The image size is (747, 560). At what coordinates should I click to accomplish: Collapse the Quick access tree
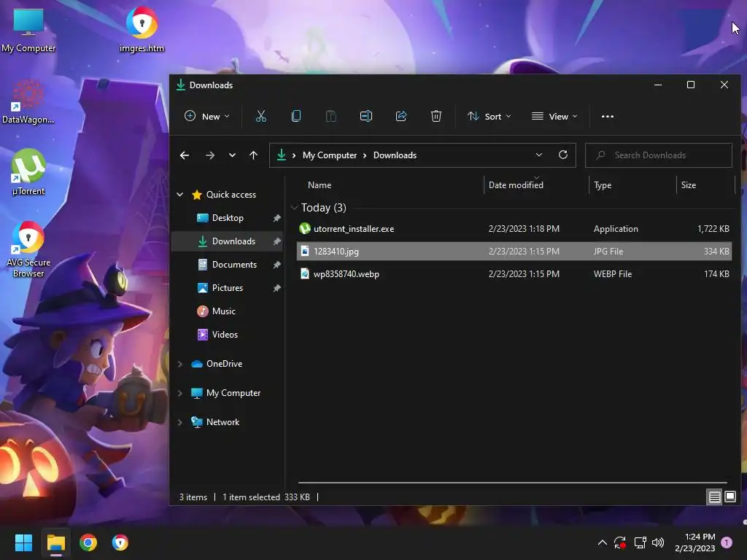click(180, 194)
